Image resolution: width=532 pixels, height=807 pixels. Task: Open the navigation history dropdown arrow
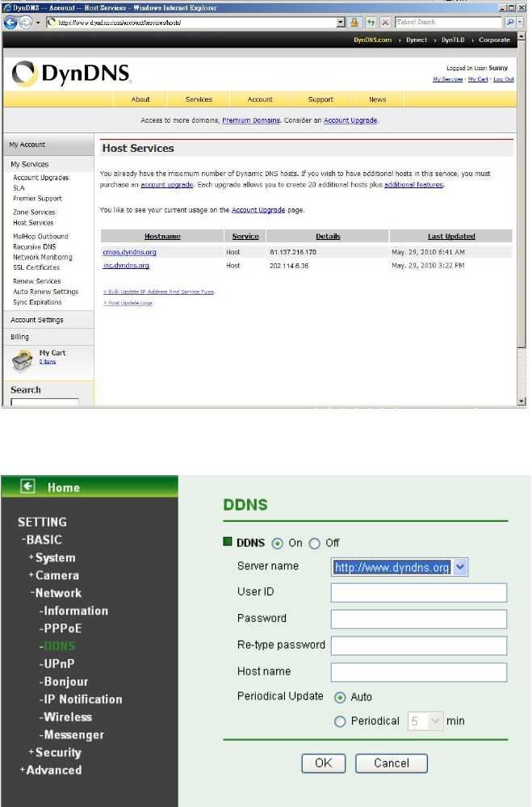pyautogui.click(x=38, y=23)
